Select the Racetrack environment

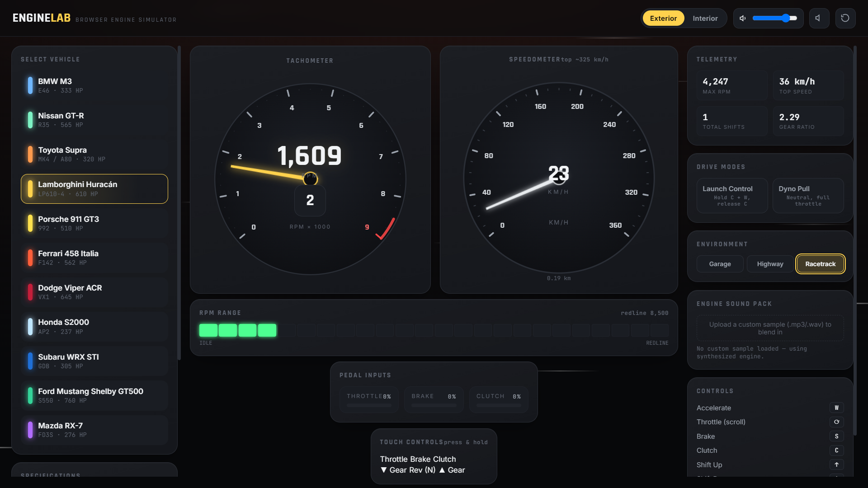click(820, 264)
